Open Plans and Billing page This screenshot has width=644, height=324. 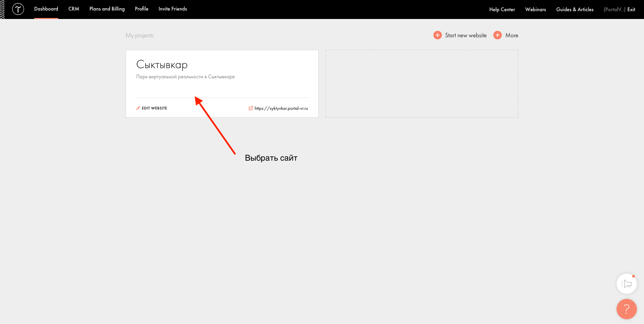pos(107,9)
